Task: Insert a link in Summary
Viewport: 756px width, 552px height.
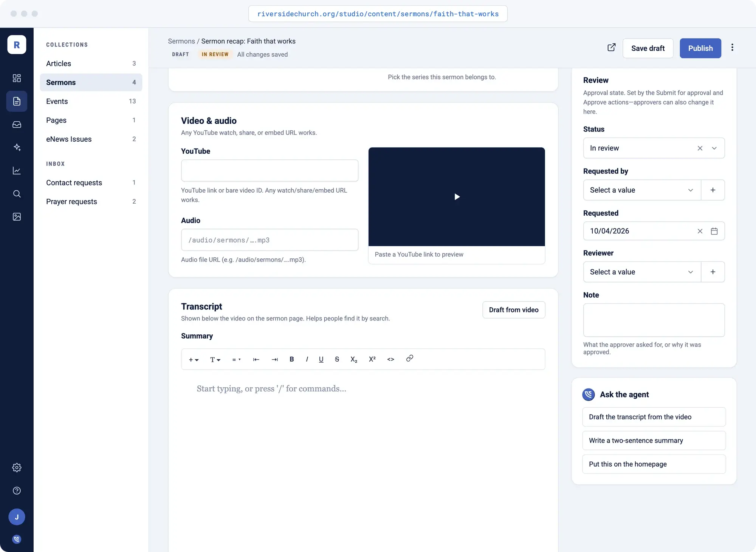Action: tap(409, 358)
